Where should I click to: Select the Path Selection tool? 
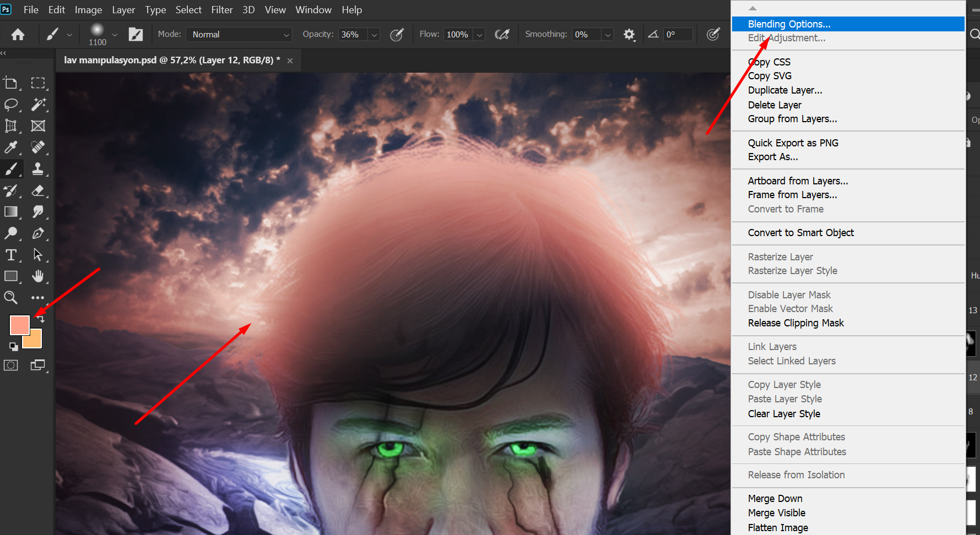click(38, 255)
